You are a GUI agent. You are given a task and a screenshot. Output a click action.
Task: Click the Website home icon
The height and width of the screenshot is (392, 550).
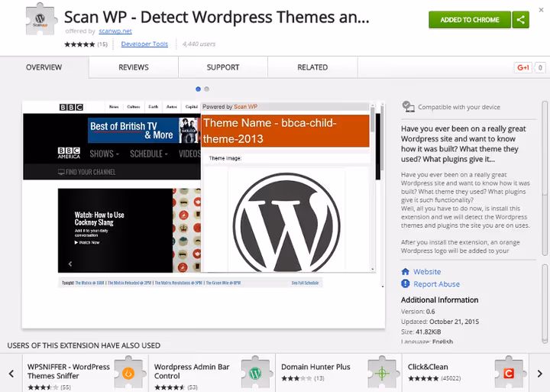(406, 271)
